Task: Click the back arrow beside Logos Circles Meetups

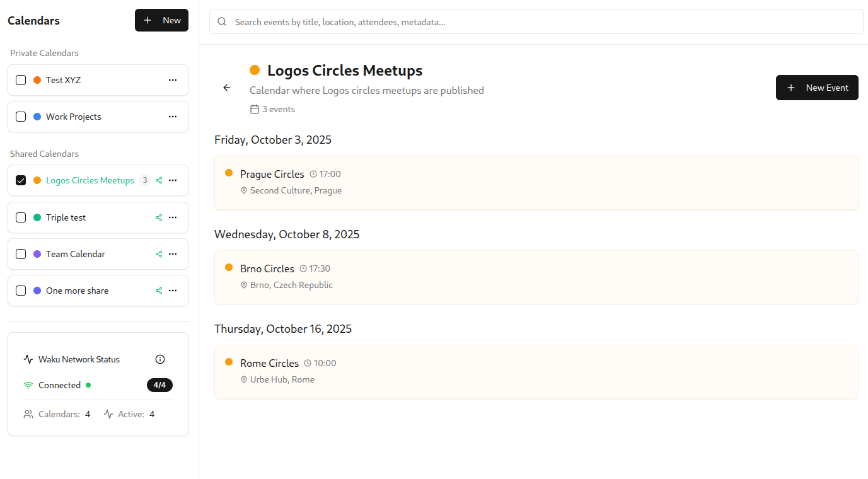Action: (x=227, y=88)
